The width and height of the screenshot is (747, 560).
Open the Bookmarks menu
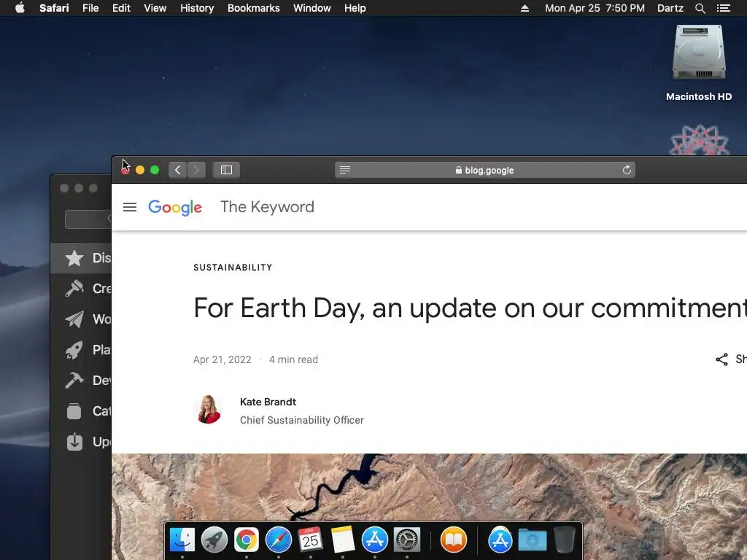(253, 8)
